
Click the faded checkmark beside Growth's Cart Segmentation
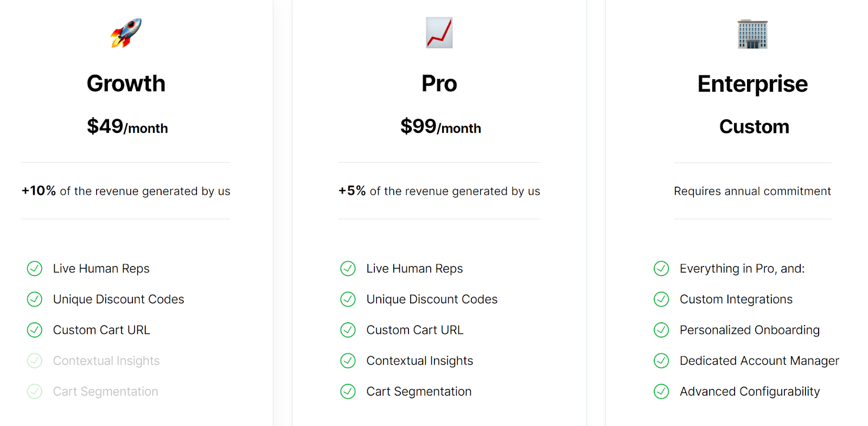click(x=35, y=391)
